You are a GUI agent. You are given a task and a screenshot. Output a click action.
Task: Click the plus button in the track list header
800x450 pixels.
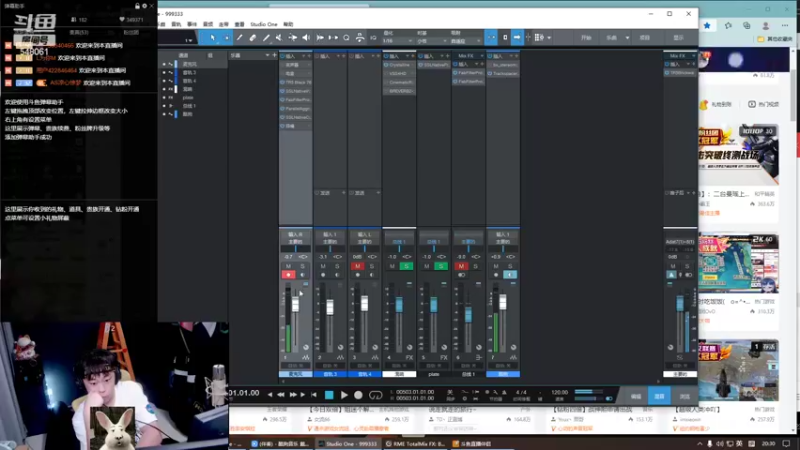(274, 55)
